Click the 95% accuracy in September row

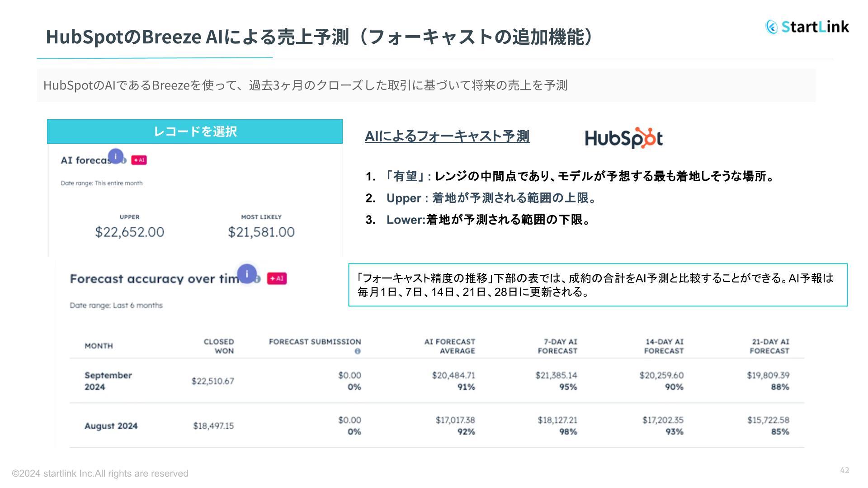click(568, 387)
